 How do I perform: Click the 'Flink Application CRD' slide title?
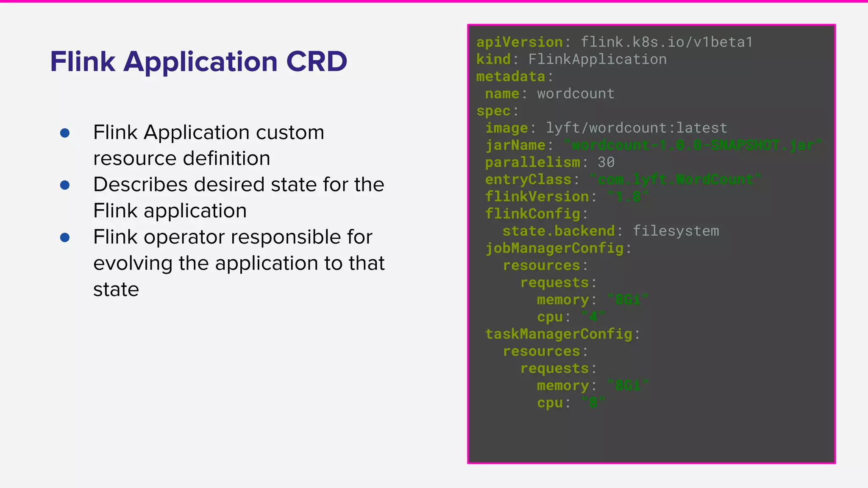click(198, 62)
